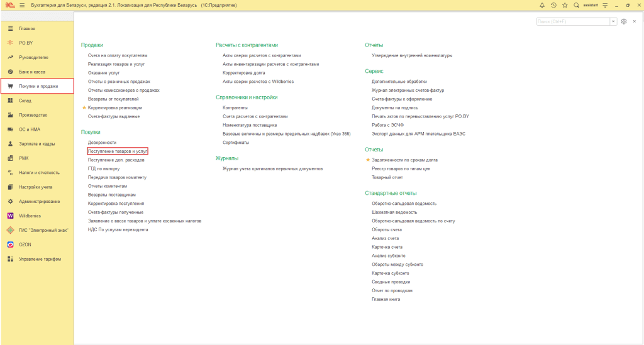Close the functions panel with X
644x345 pixels.
[635, 21]
